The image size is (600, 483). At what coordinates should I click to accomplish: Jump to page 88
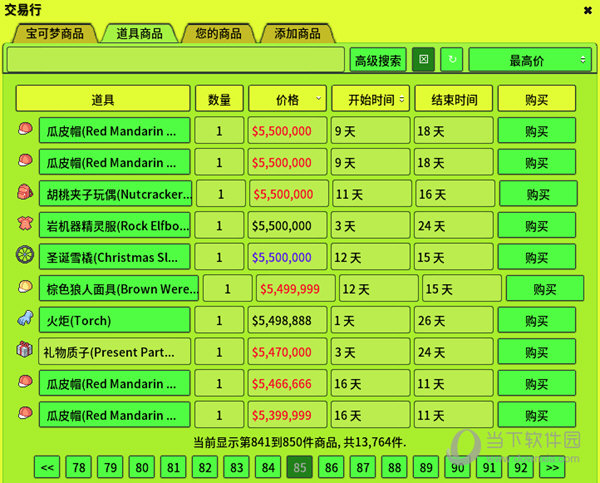click(x=395, y=467)
